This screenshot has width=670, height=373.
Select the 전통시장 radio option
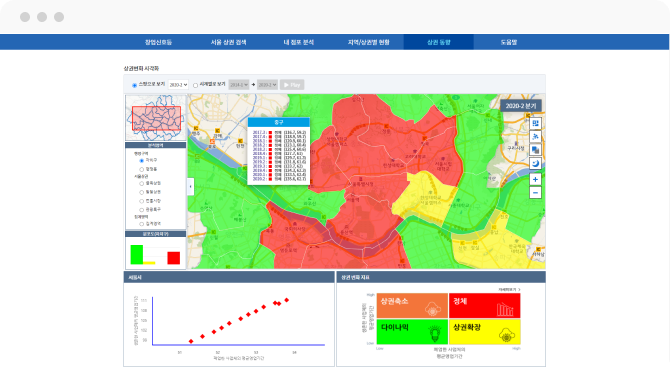[x=141, y=201]
